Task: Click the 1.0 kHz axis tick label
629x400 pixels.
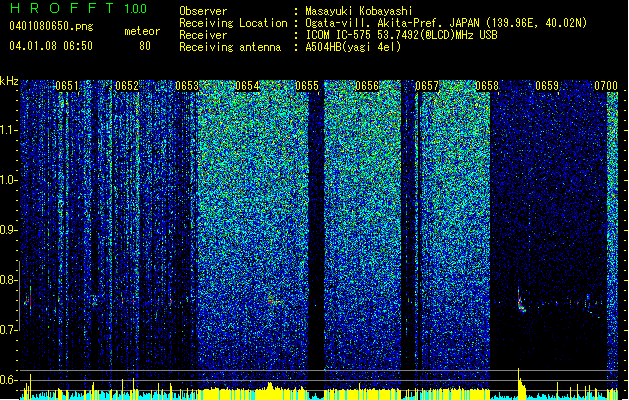Action: tap(8, 180)
